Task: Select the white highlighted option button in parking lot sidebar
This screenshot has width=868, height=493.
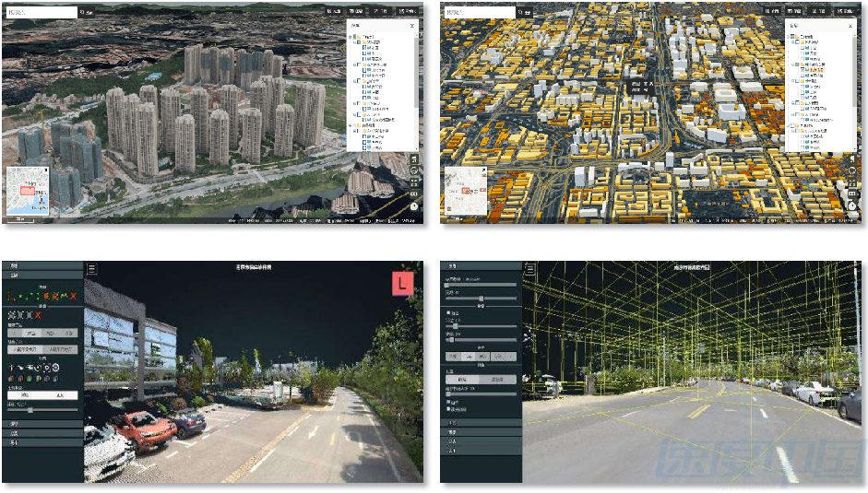Action: coord(21,395)
